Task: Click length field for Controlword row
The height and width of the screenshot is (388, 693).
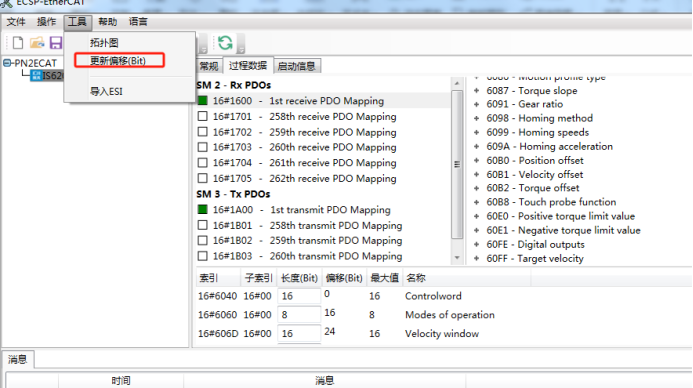Action: pyautogui.click(x=299, y=296)
